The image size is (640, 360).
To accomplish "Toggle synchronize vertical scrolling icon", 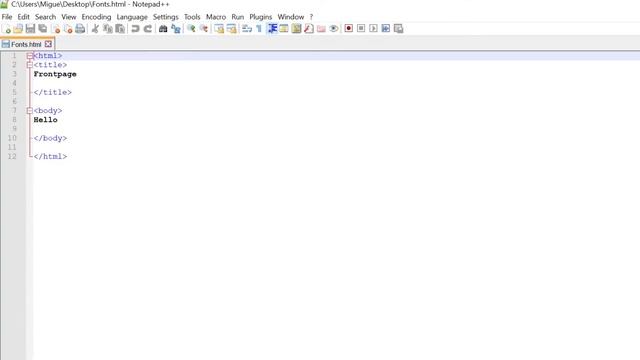I will (219, 29).
